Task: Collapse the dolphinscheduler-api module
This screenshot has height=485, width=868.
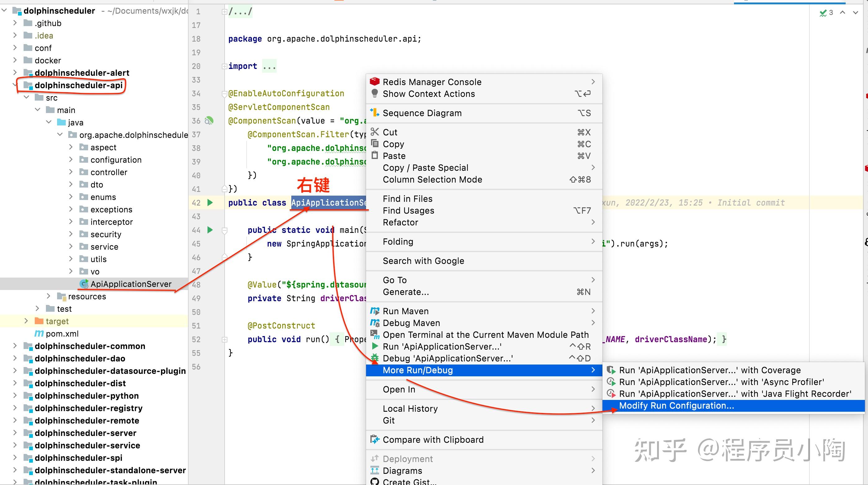Action: coord(15,85)
